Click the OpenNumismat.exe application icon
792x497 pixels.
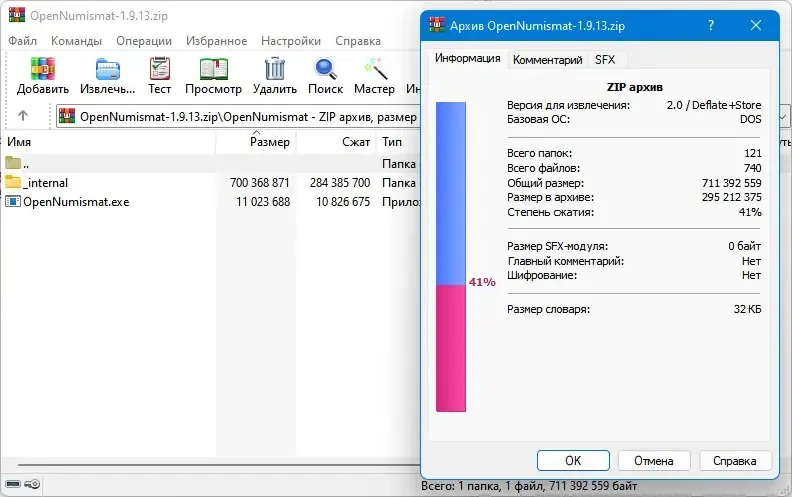pos(13,202)
